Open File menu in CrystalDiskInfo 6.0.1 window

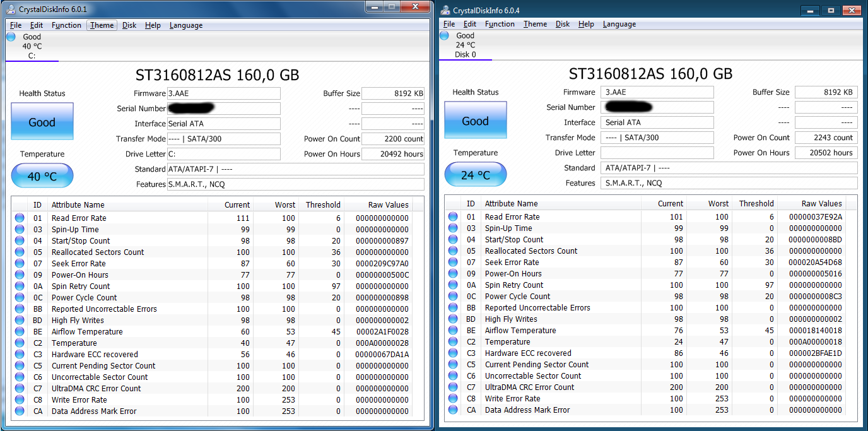tap(16, 25)
